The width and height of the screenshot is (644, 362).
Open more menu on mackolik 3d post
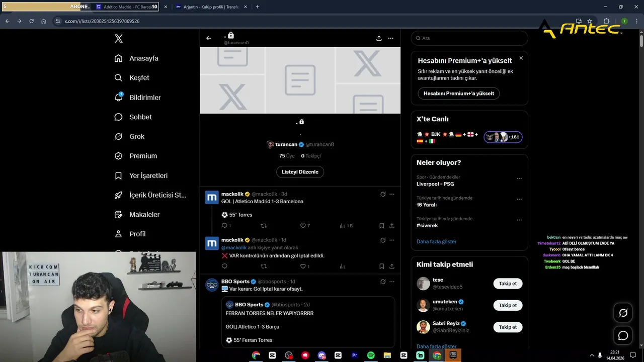click(x=392, y=194)
